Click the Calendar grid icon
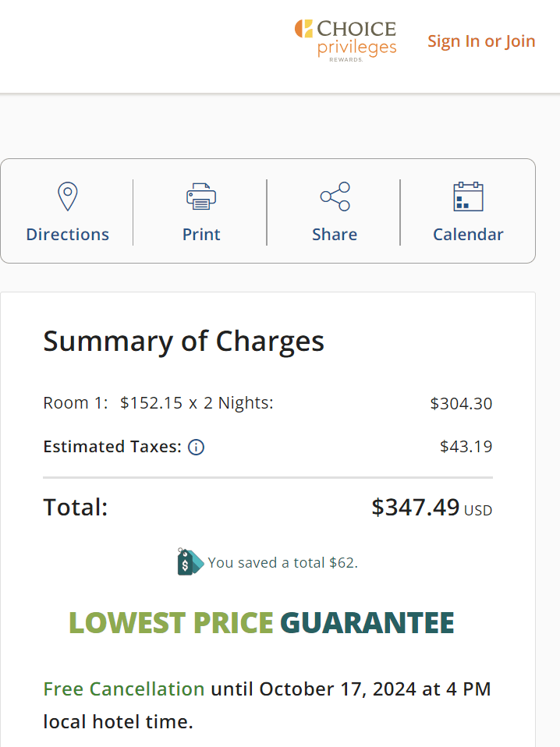The height and width of the screenshot is (747, 560). pyautogui.click(x=468, y=196)
